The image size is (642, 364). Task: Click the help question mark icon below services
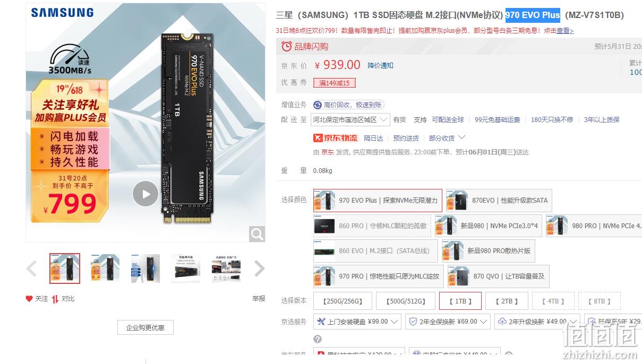pos(318,339)
